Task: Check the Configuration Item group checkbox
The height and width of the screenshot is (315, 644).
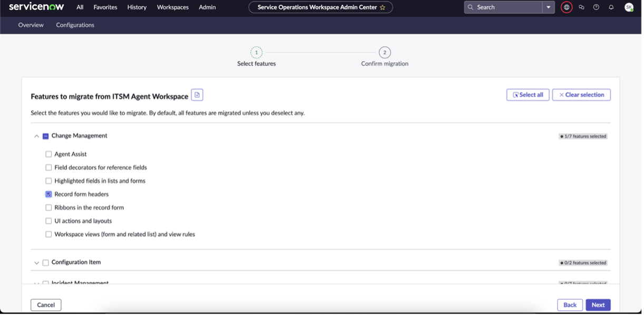Action: (46, 263)
